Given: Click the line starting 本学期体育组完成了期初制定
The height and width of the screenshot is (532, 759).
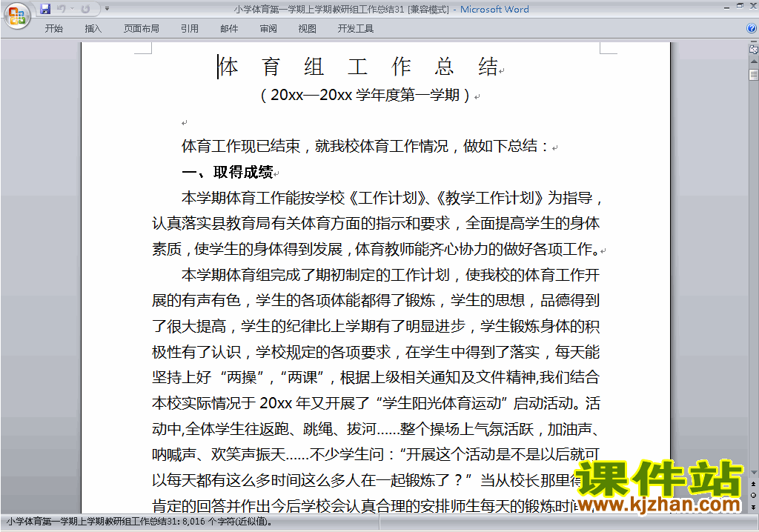Looking at the screenshot, I should [x=391, y=274].
